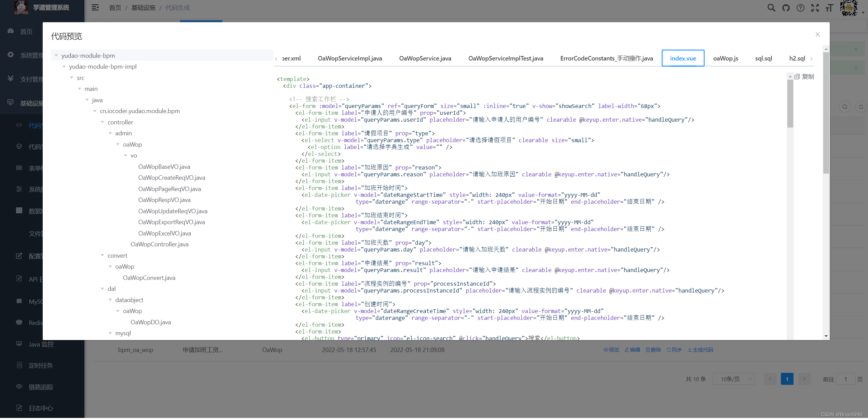Viewport: 868px width, 420px height.
Task: Switch to the oaWop.js tab
Action: tap(726, 58)
